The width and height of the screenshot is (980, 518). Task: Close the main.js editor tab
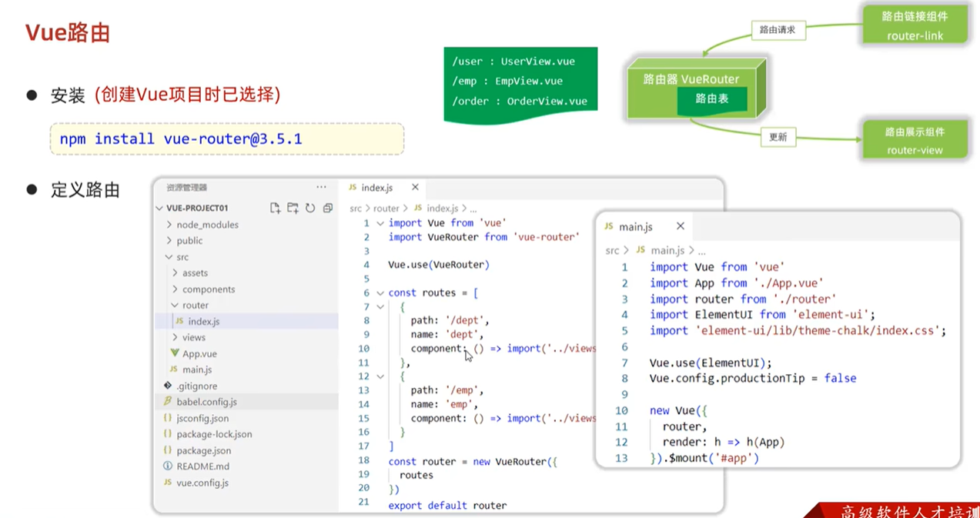(680, 226)
